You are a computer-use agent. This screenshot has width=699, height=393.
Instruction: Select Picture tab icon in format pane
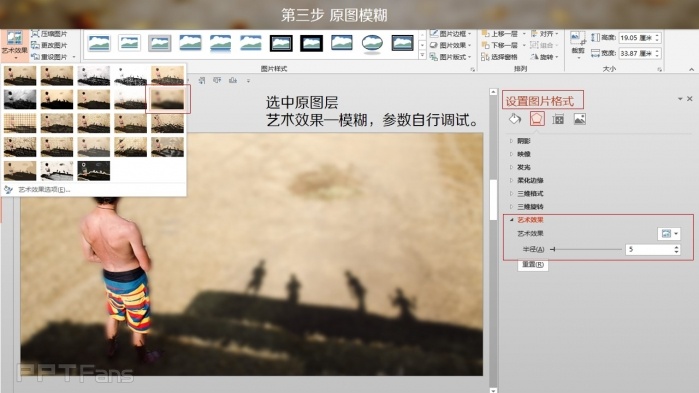580,119
